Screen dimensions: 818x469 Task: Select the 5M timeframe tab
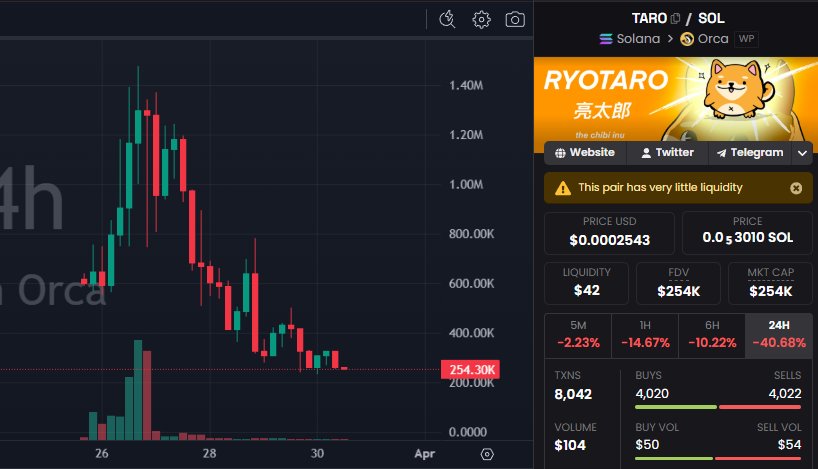click(577, 334)
